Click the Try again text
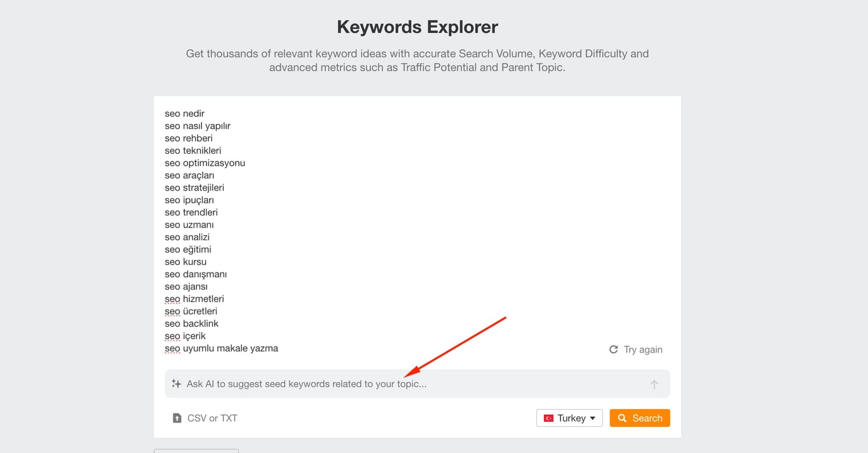This screenshot has width=868, height=453. (x=643, y=349)
